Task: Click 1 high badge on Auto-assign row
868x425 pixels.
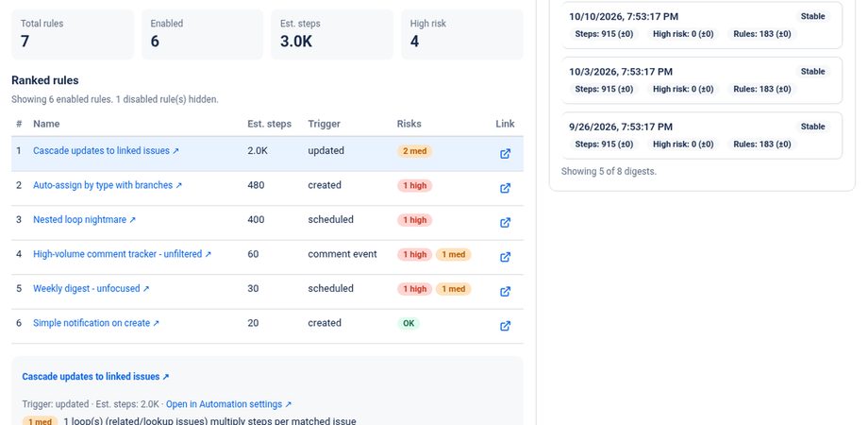Action: (414, 186)
